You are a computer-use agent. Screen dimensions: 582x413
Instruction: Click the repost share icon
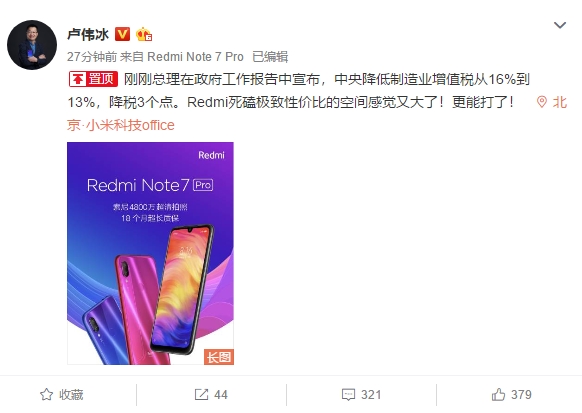point(201,394)
